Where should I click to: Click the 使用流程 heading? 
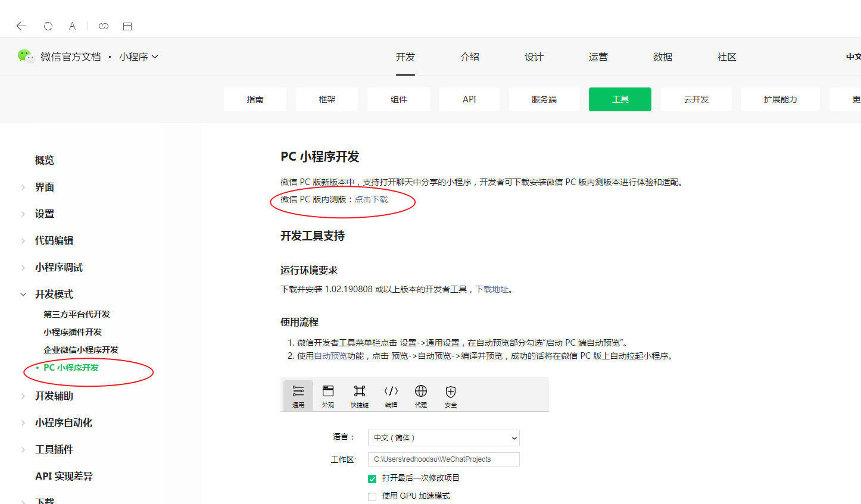(300, 322)
